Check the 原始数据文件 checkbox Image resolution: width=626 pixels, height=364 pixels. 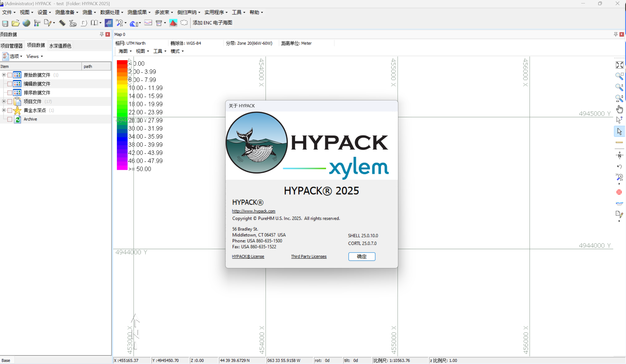pyautogui.click(x=10, y=75)
